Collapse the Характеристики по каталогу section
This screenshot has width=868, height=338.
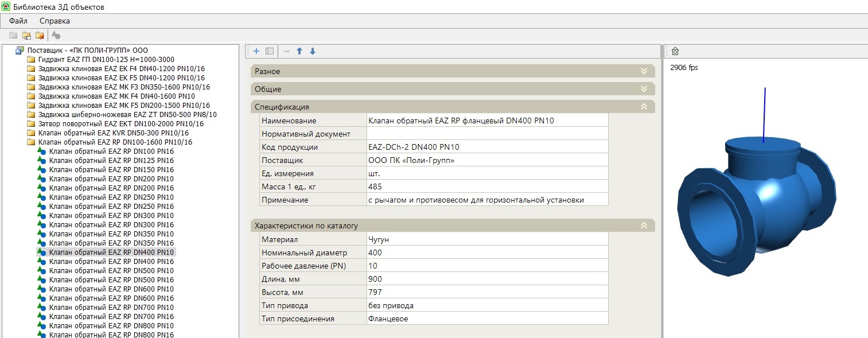click(x=644, y=226)
